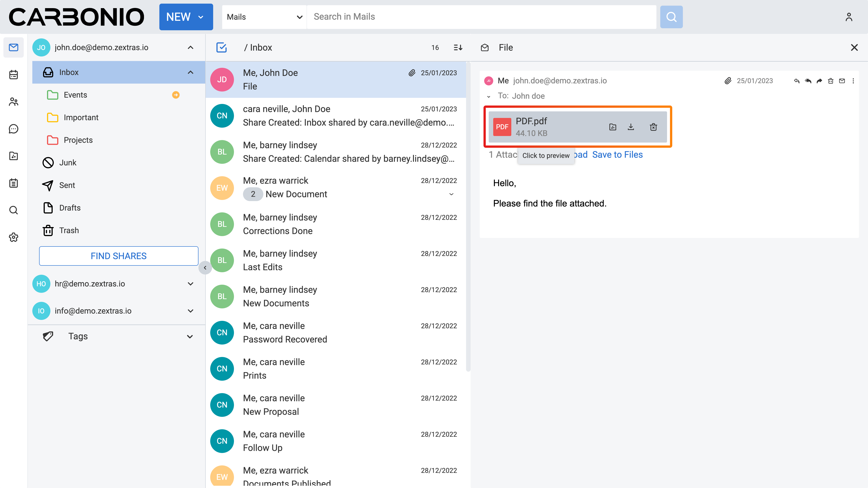
Task: Open the Contacts module icon
Action: (14, 102)
